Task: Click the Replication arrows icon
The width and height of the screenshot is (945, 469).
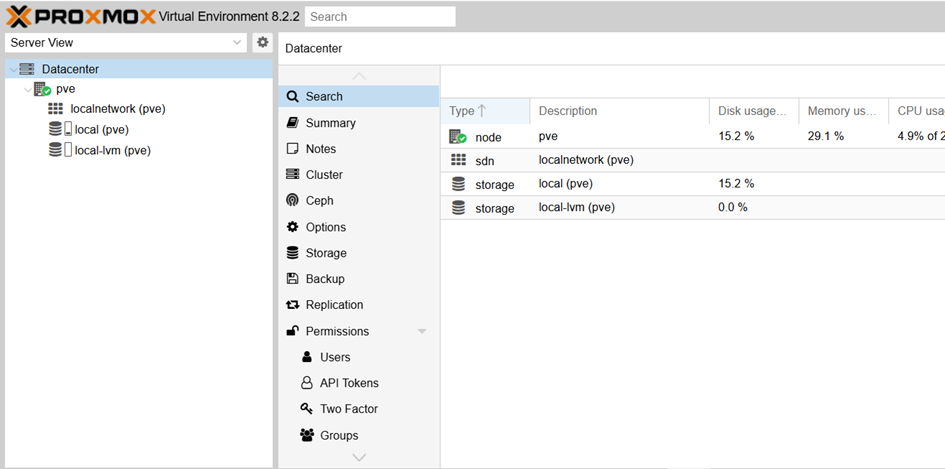Action: 292,305
